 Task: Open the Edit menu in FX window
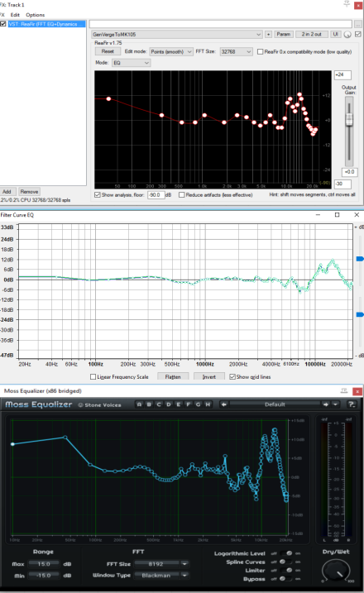click(15, 15)
